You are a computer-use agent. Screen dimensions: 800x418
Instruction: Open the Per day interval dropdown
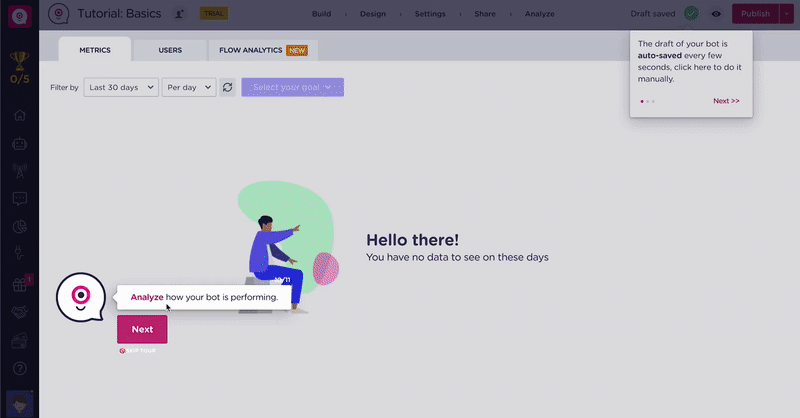(x=189, y=88)
